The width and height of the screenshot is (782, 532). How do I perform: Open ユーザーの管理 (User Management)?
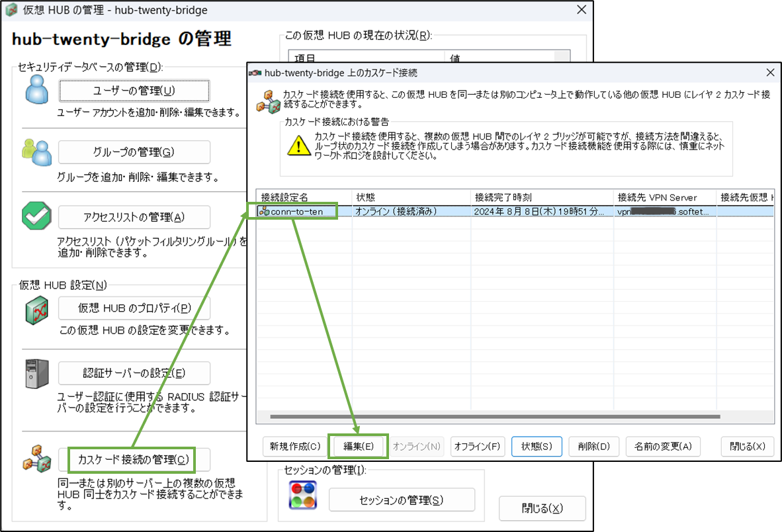[x=134, y=91]
